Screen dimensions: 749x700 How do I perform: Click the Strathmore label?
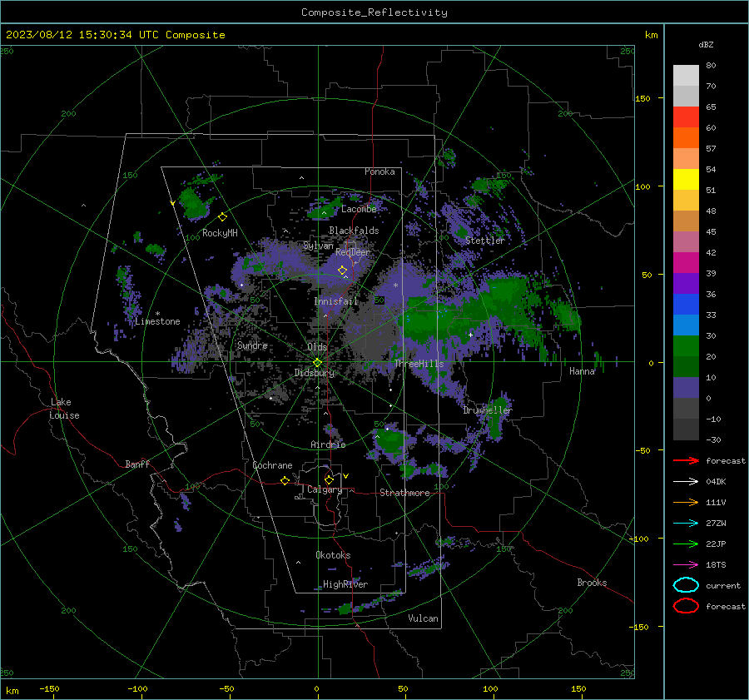click(404, 493)
